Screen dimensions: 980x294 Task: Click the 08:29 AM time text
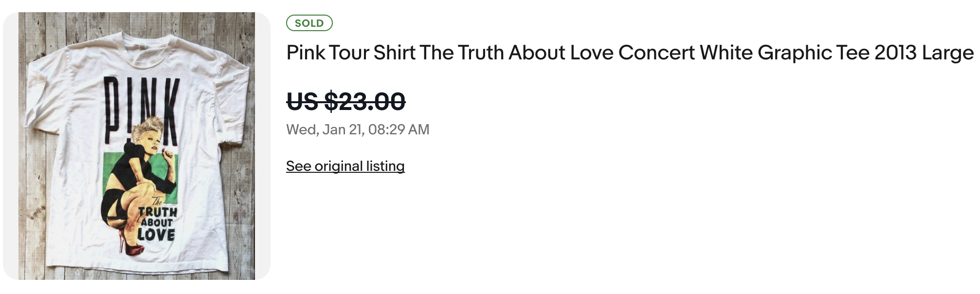click(399, 129)
